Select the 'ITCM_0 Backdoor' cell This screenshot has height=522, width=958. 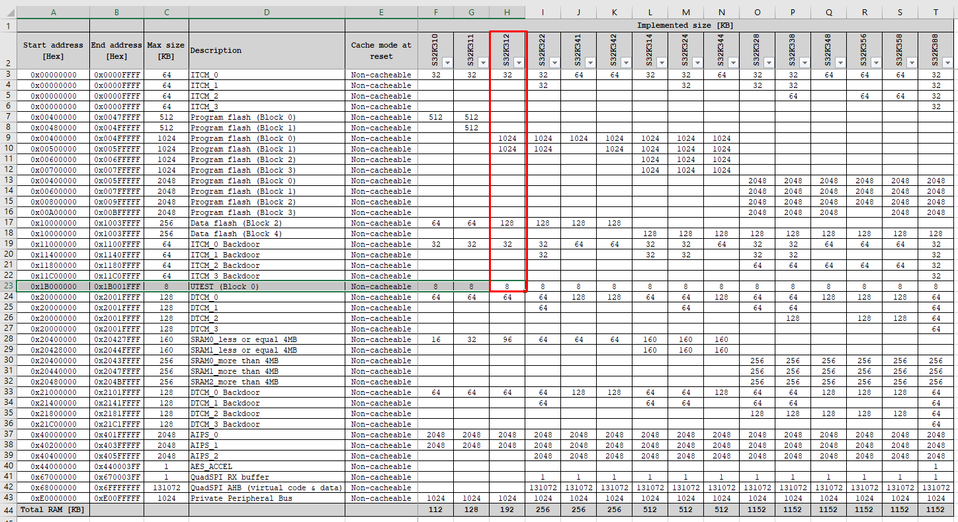click(x=267, y=244)
